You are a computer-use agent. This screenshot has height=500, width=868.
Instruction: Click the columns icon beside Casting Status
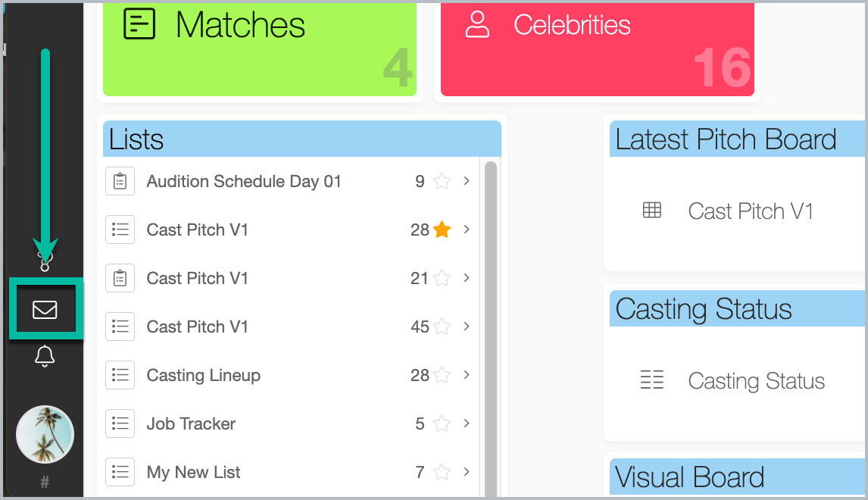(x=651, y=380)
